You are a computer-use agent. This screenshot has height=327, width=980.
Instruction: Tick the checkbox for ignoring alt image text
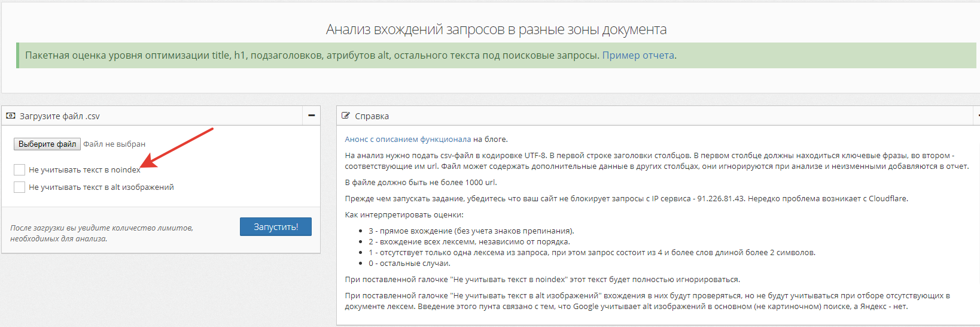(19, 187)
